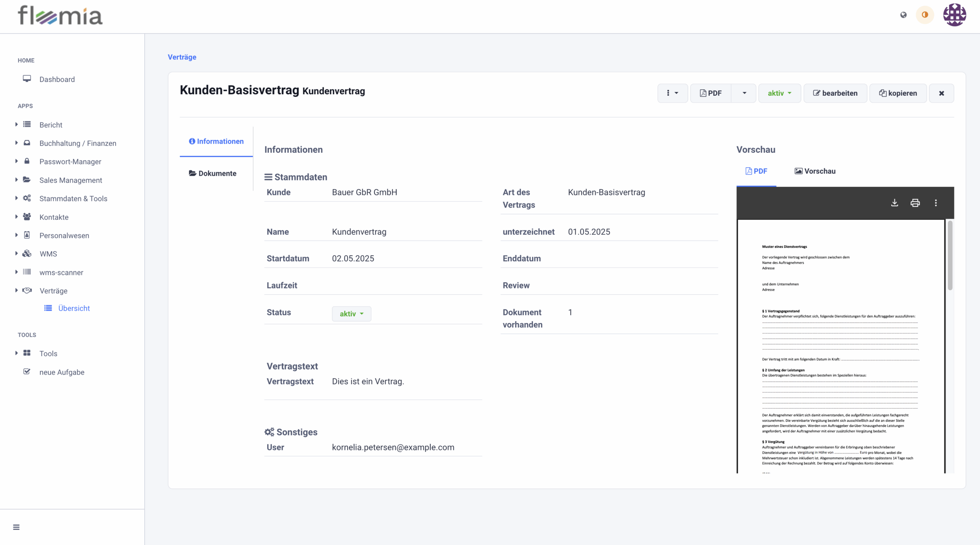Select the Vorschau image preview tab

click(815, 171)
